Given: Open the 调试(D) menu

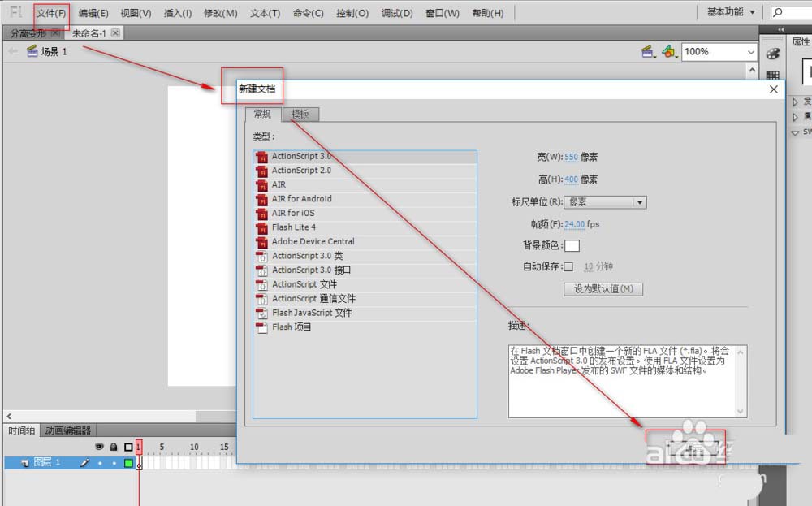Looking at the screenshot, I should pyautogui.click(x=397, y=13).
